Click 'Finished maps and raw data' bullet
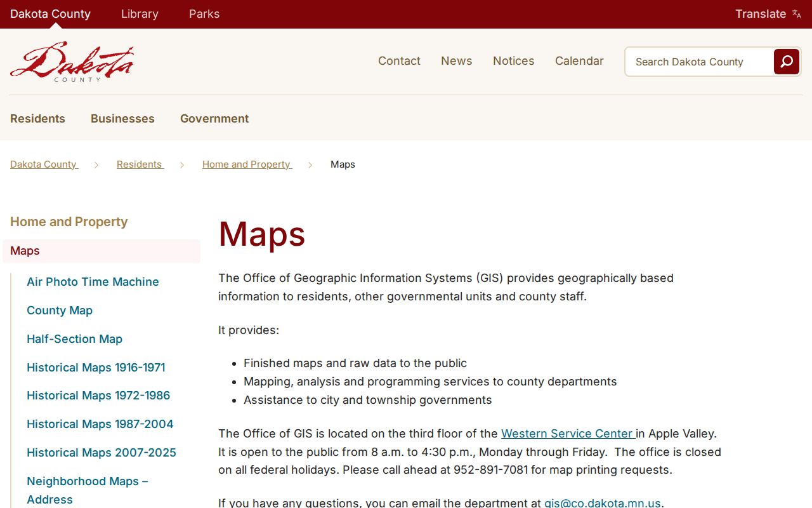812x508 pixels. coord(355,363)
